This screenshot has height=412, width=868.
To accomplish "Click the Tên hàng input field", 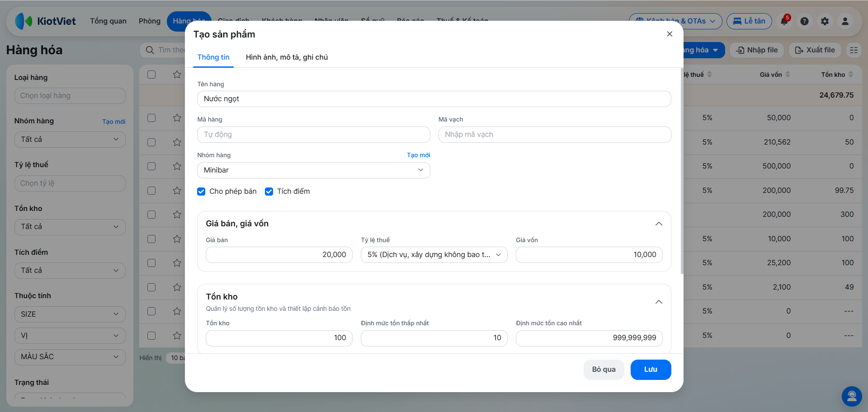I will tap(434, 99).
